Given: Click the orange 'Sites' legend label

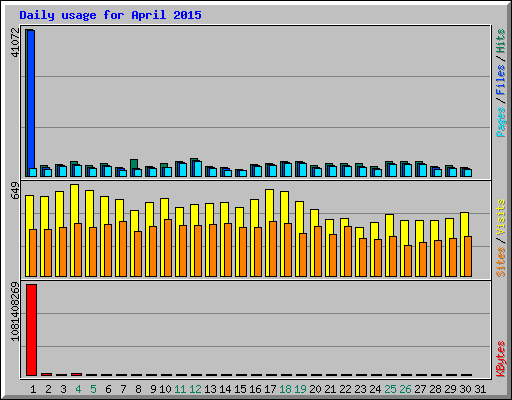Looking at the screenshot, I should pos(501,262).
